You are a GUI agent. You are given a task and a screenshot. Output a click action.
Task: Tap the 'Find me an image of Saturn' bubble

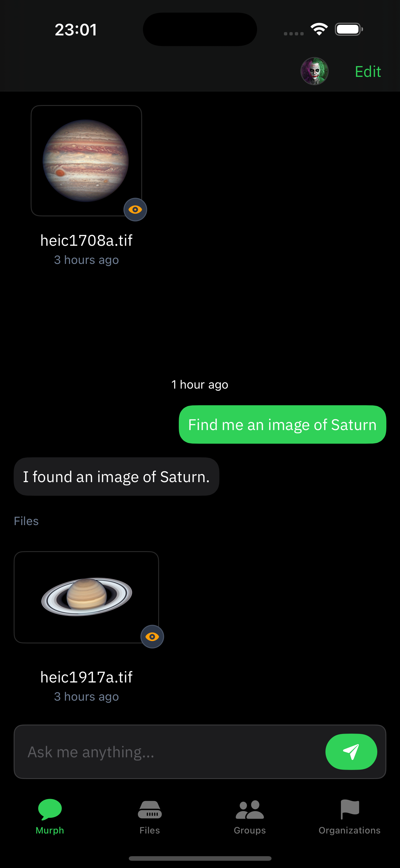click(x=282, y=425)
